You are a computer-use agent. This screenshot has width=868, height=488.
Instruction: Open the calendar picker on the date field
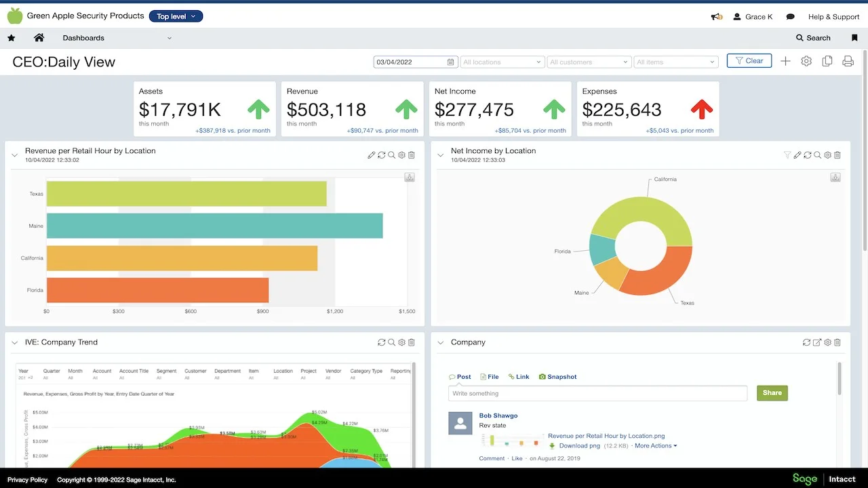(x=450, y=61)
